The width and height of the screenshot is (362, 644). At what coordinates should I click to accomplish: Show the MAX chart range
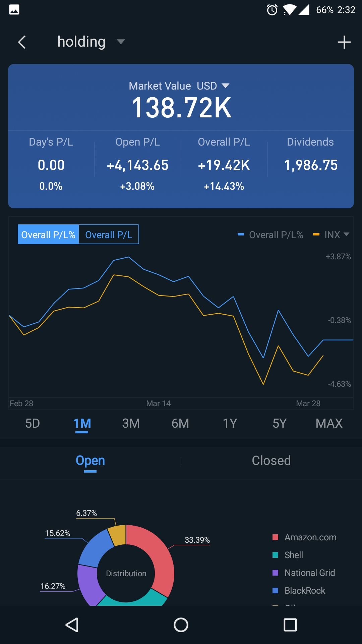329,424
